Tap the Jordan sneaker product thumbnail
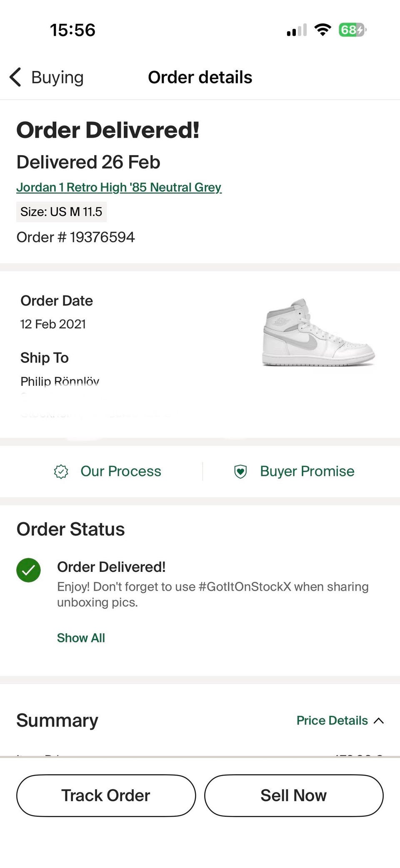400x868 pixels. point(318,332)
